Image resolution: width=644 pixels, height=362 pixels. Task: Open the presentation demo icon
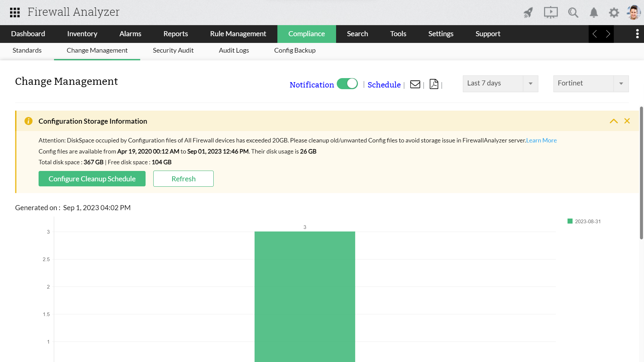pyautogui.click(x=550, y=12)
